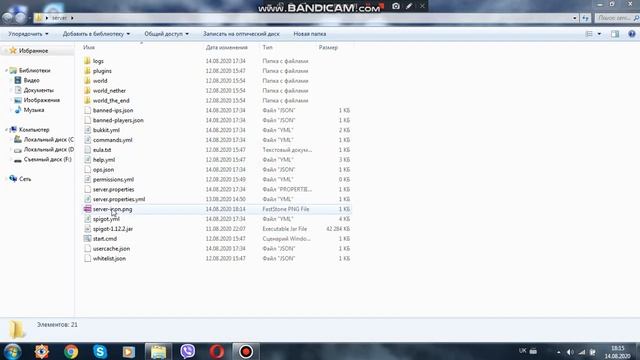Image resolution: width=640 pixels, height=360 pixels.
Task: Select file name whitelist.json
Action: (x=109, y=258)
